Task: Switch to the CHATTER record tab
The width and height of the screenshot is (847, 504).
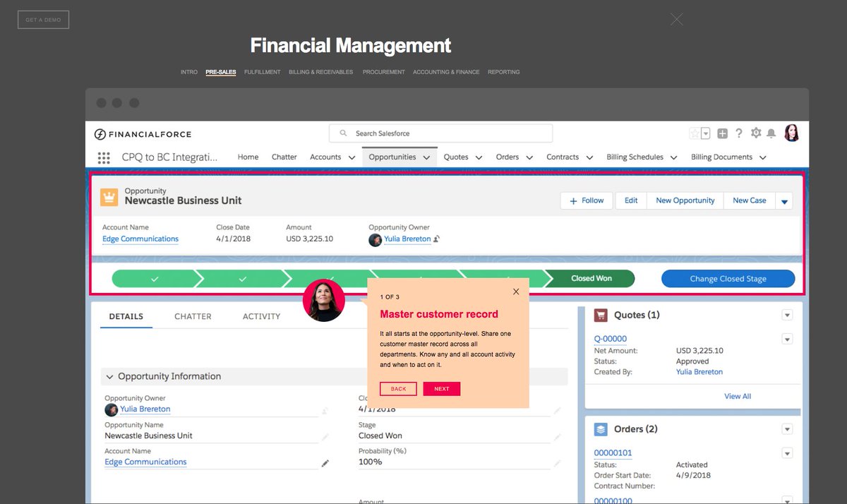Action: point(193,316)
